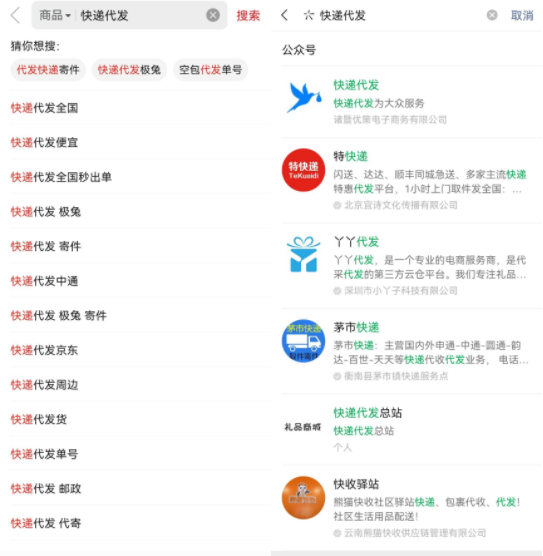Open the gift box 丫丫代发 avatar
Image resolution: width=543 pixels, height=556 pixels.
pyautogui.click(x=303, y=255)
